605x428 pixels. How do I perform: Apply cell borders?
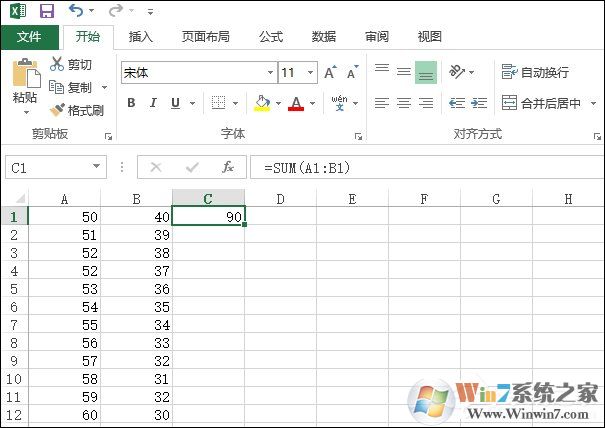coord(218,103)
